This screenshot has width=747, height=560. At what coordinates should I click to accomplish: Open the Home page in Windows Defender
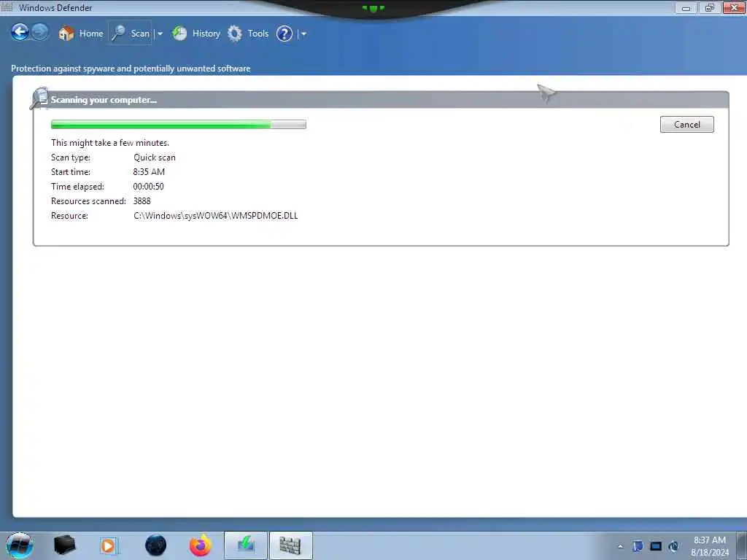pyautogui.click(x=80, y=34)
